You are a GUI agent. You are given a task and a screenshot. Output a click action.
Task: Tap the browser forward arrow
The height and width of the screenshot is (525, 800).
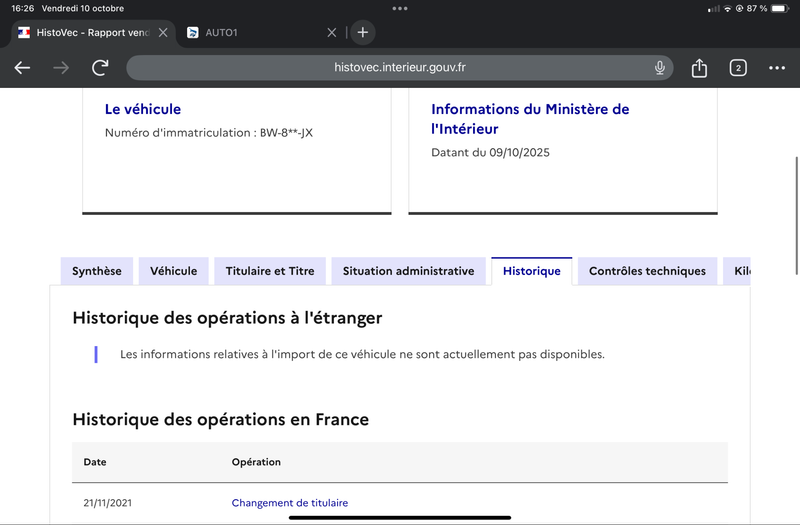(61, 68)
